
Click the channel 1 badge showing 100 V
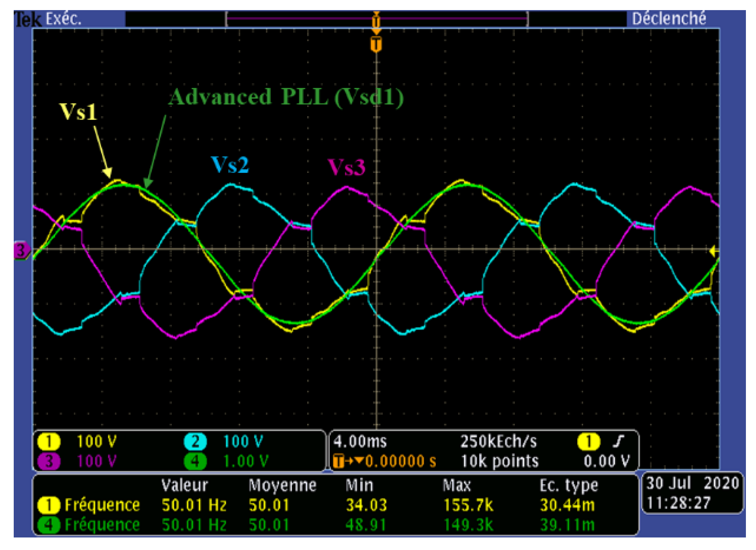[x=49, y=442]
